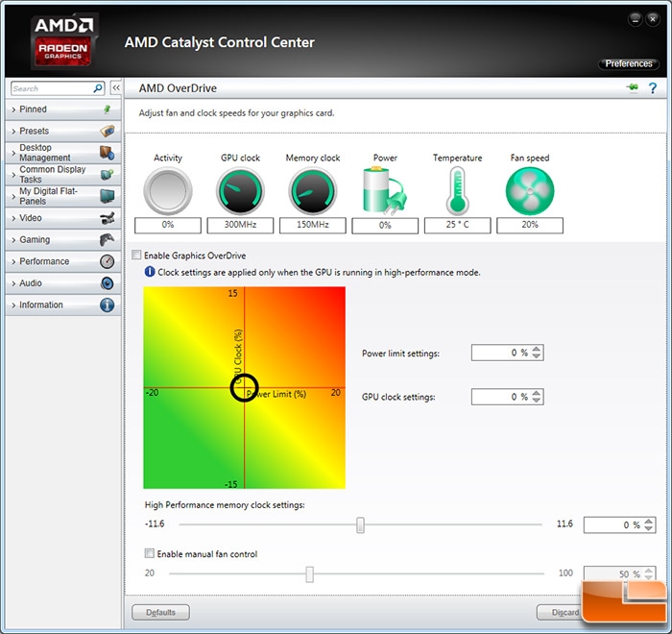This screenshot has width=672, height=634.
Task: Click the GPU clock gauge icon
Action: 240,190
